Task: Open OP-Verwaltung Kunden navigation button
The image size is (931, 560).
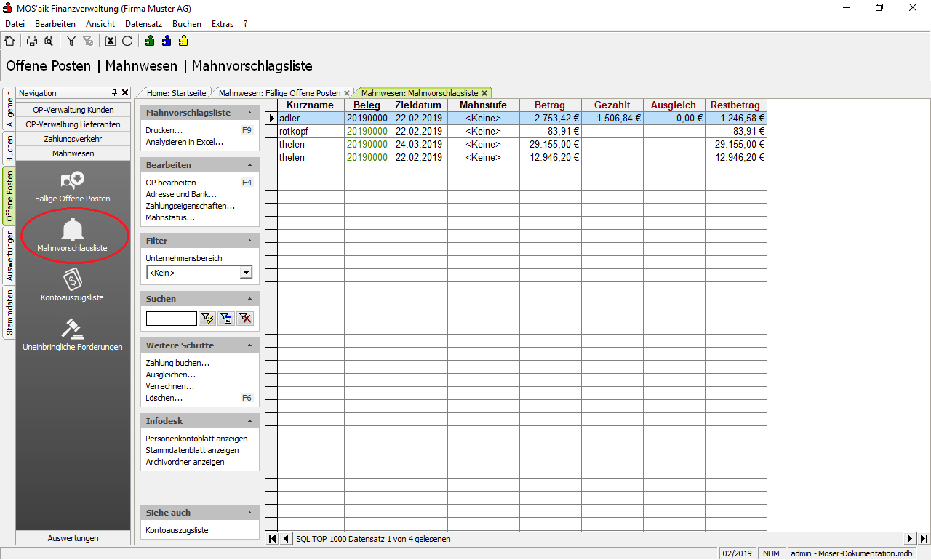Action: click(x=73, y=110)
